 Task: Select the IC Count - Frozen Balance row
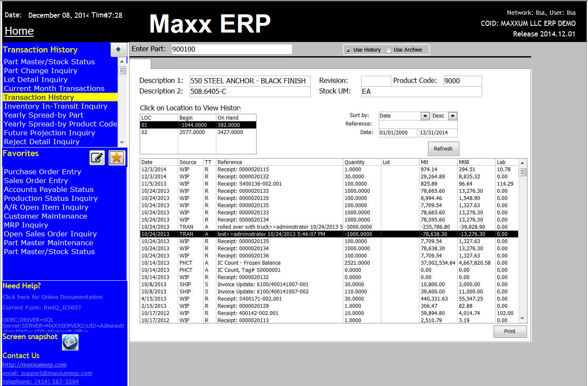(329, 263)
